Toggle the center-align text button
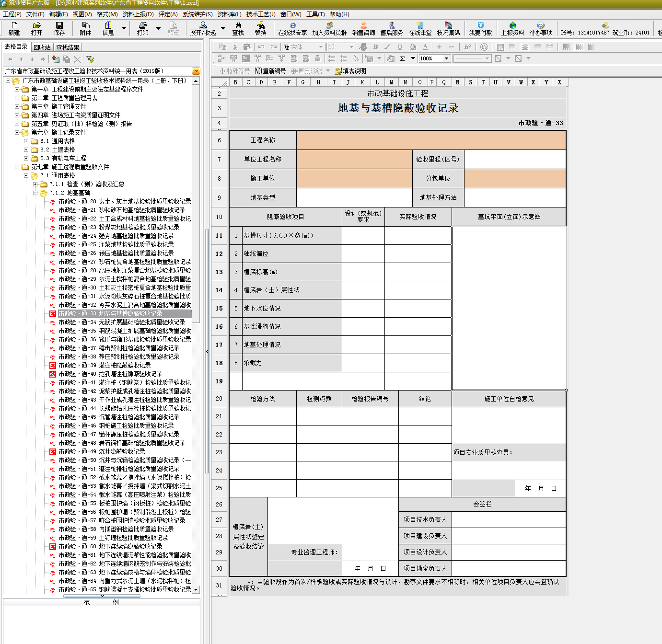Viewport: 662px width, 644px height. click(525, 47)
